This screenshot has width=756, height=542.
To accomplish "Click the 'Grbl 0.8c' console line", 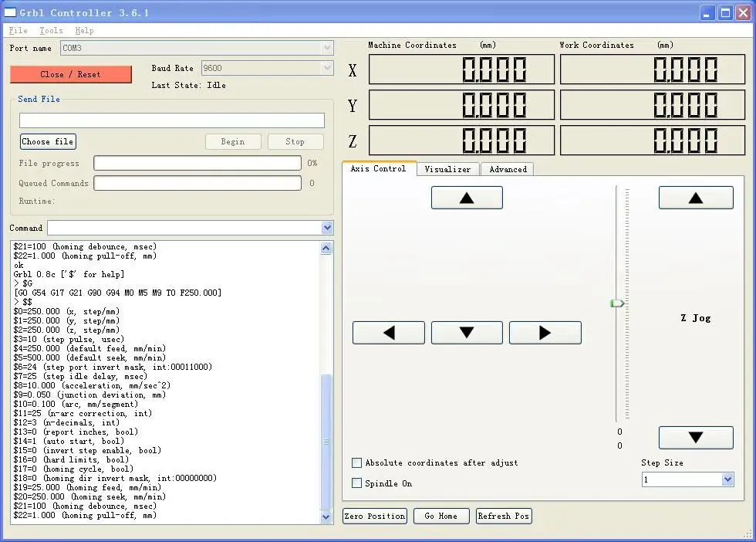I will (69, 274).
